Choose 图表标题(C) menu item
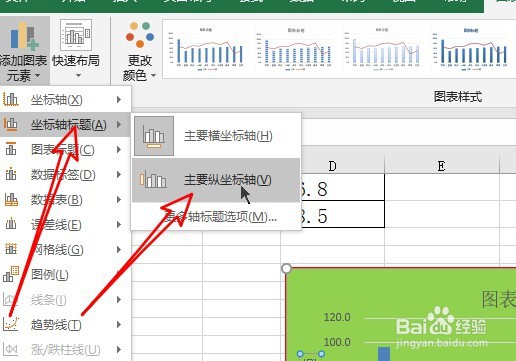516x361 pixels. click(x=65, y=150)
